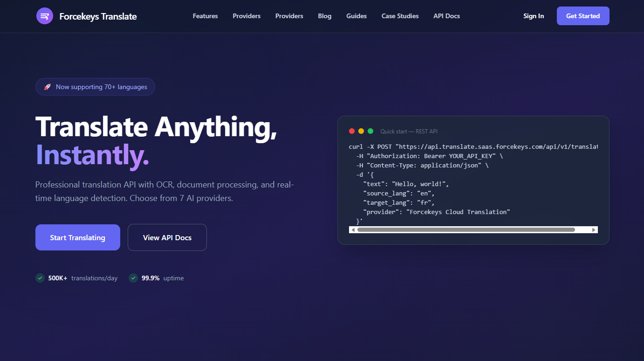The image size is (644, 361).
Task: Click the Authorization Bearer YOUR_API_KEY line
Action: tap(430, 156)
